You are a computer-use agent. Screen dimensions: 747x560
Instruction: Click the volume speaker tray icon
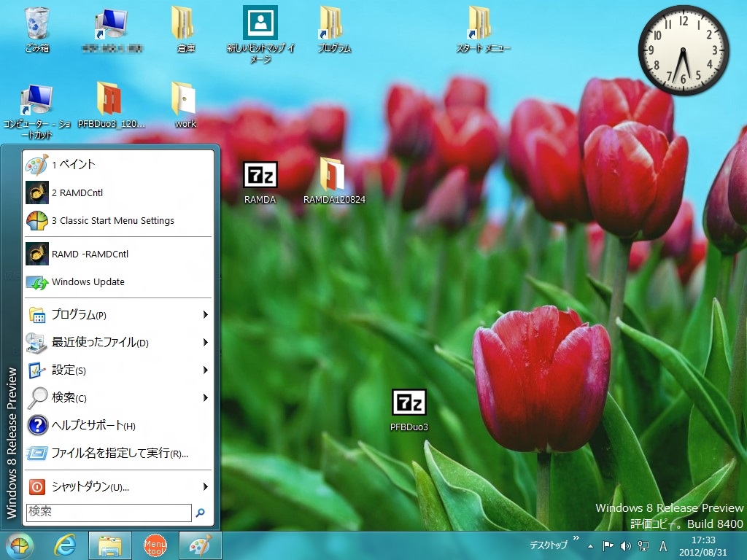625,545
